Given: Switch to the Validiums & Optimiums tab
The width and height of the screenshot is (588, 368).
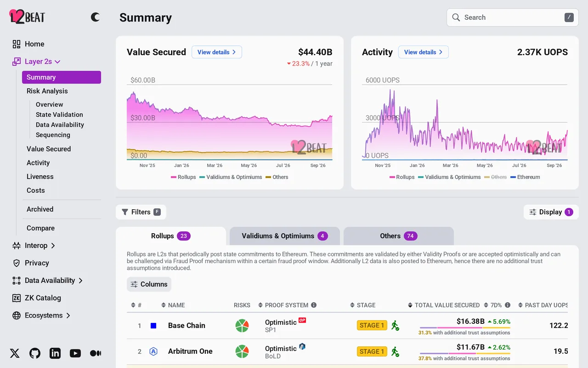Looking at the screenshot, I should tap(285, 236).
